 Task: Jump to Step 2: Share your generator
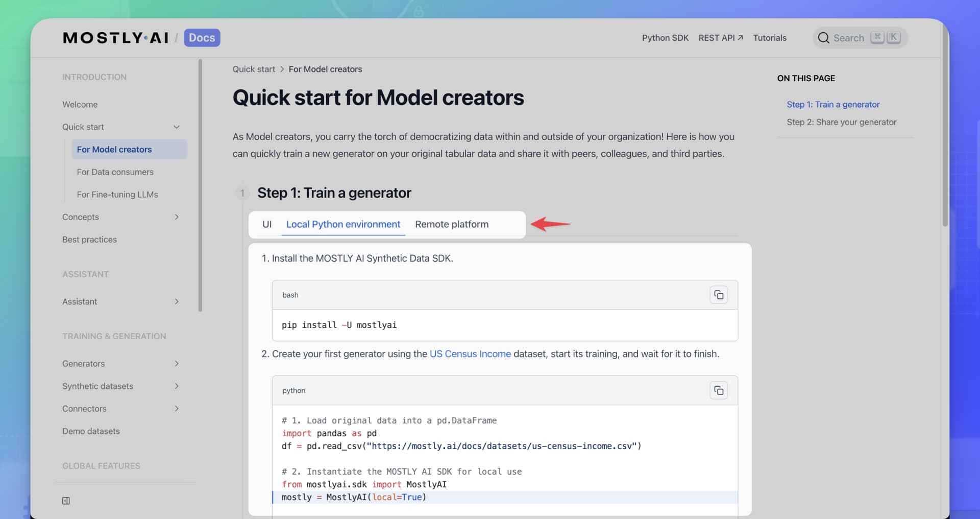coord(841,122)
